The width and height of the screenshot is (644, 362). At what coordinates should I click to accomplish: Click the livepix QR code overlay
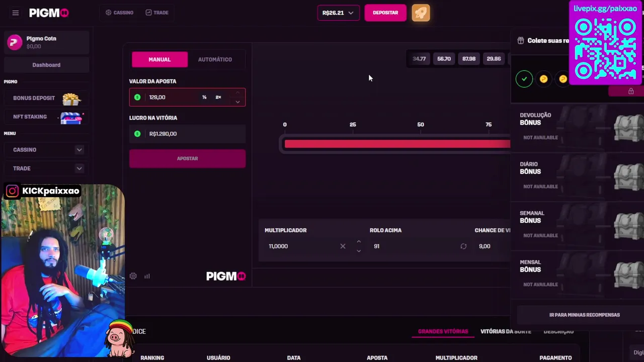(605, 49)
